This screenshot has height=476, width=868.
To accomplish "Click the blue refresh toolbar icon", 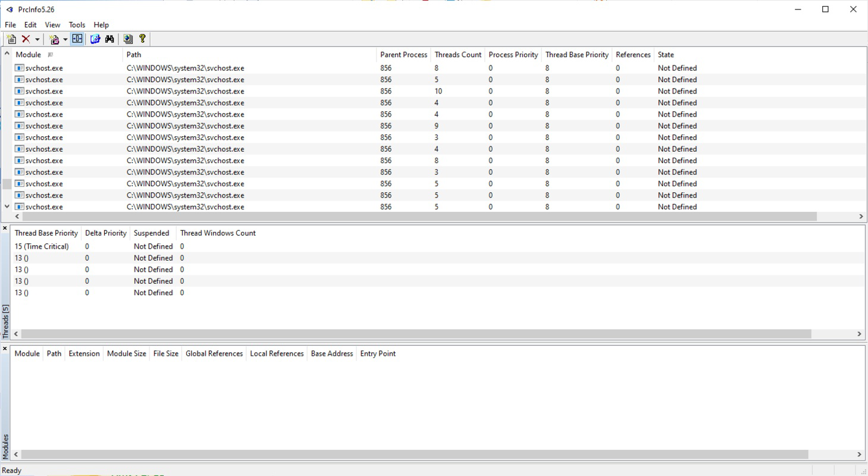I will pos(95,39).
